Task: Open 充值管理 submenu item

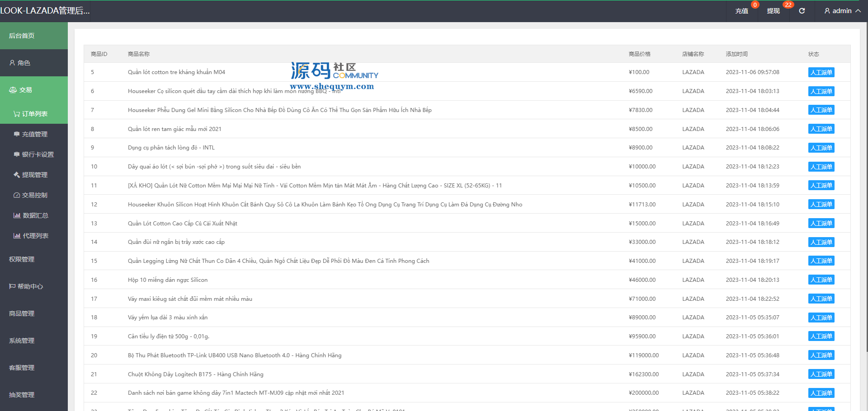Action: [34, 134]
